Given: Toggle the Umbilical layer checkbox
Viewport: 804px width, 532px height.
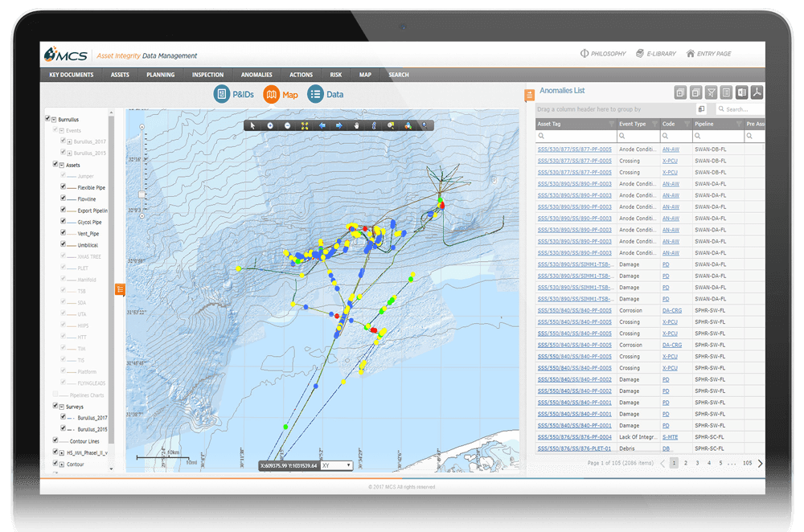Looking at the screenshot, I should point(64,244).
